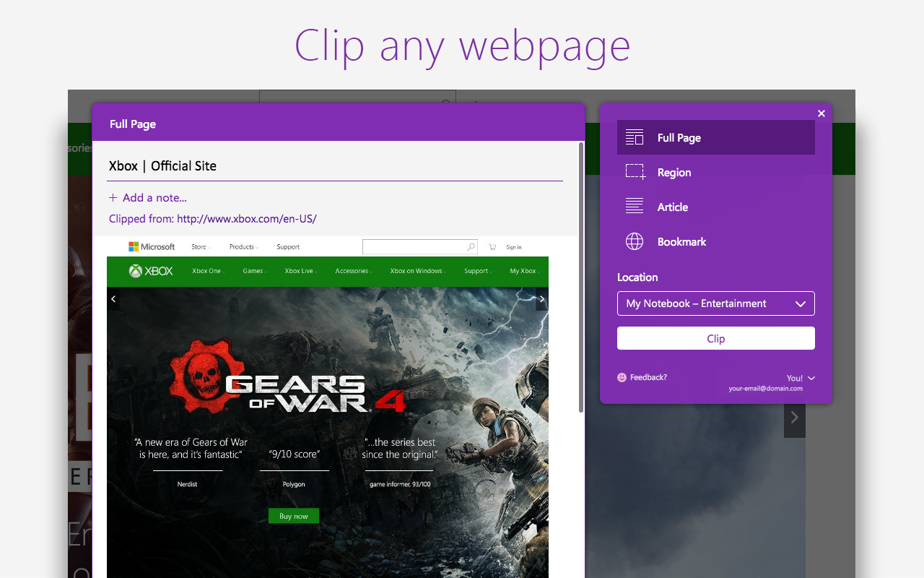Click the Xbox logo in the green navbar

pos(150,271)
